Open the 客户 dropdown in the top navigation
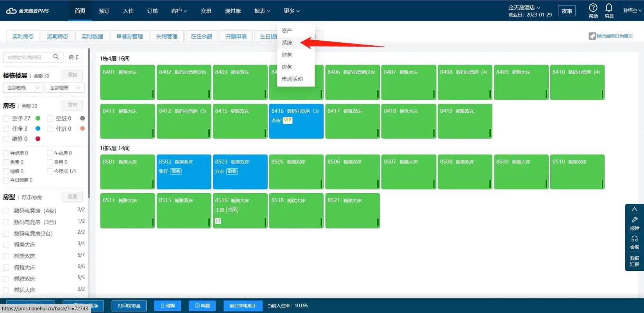644x313 pixels. tap(179, 11)
